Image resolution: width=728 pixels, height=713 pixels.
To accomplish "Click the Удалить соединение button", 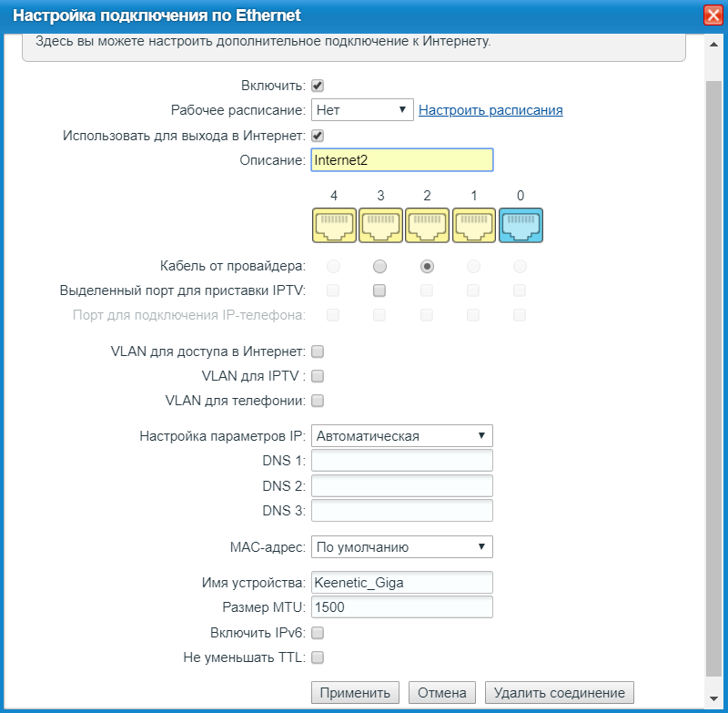I will (x=559, y=693).
